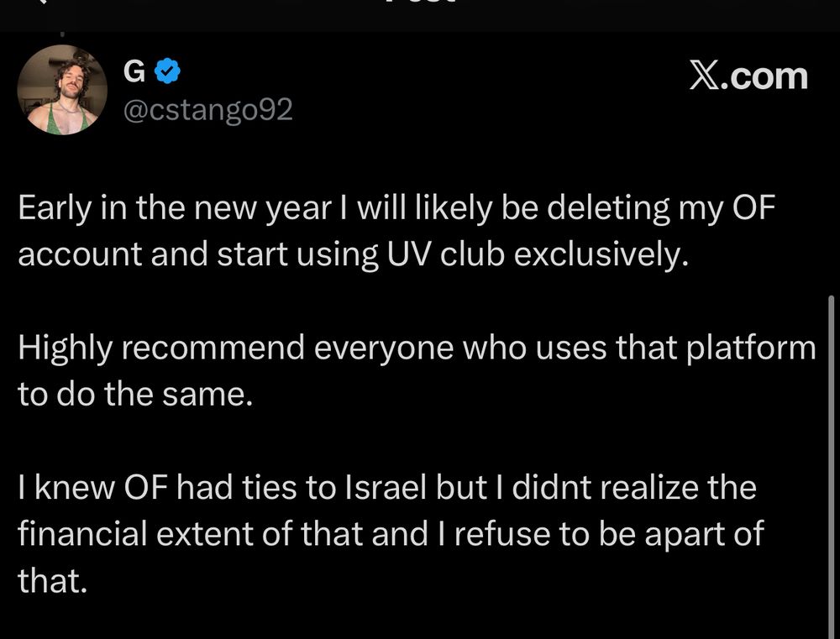Click the X logo in X.com watermark
Image resolution: width=840 pixels, height=639 pixels.
point(706,76)
